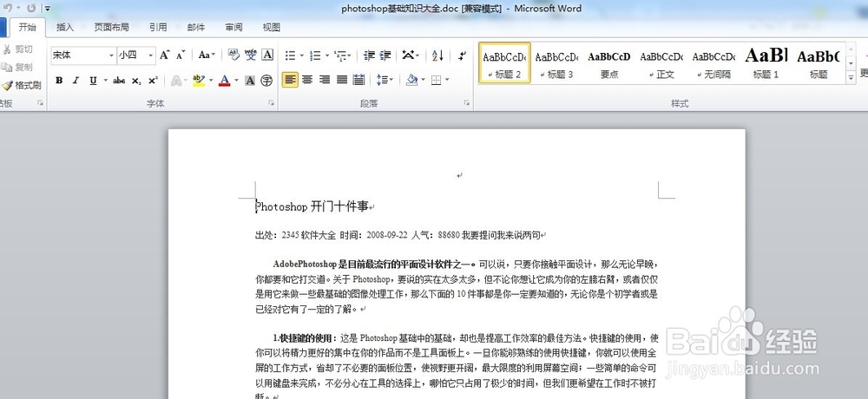Open the 审阅 (Review) tab
868x399 pixels.
click(233, 27)
